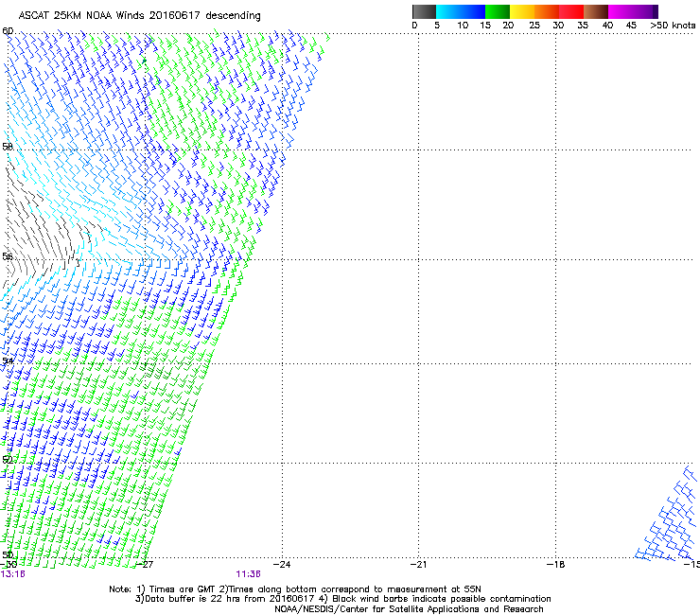This screenshot has width=700, height=615.
Task: Click the latitude label '60'
Action: pyautogui.click(x=8, y=31)
